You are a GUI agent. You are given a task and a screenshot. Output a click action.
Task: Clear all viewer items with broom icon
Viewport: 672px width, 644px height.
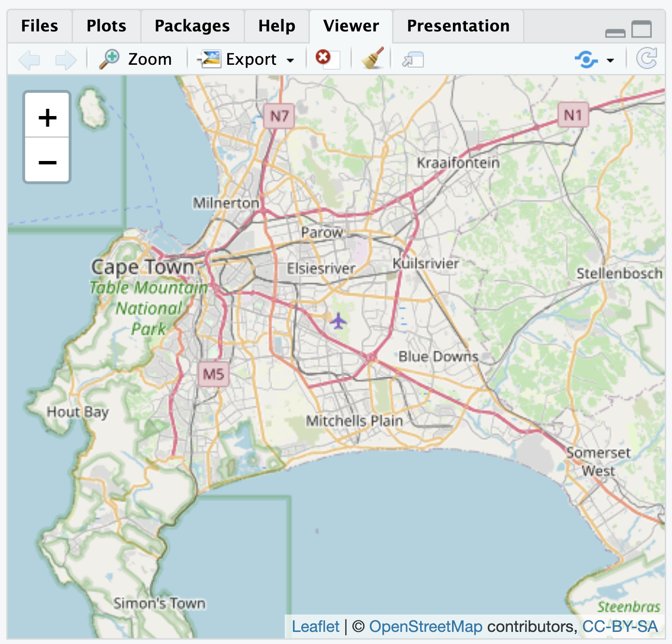click(372, 58)
